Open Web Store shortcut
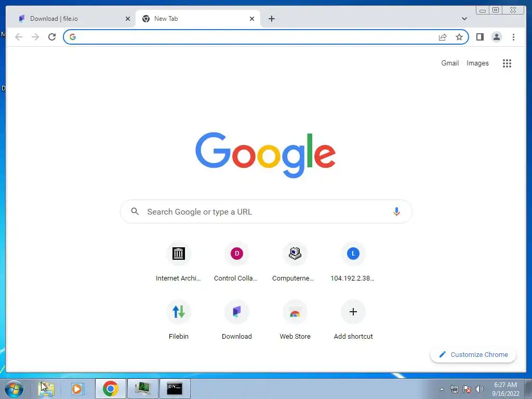This screenshot has height=399, width=532. point(295,321)
